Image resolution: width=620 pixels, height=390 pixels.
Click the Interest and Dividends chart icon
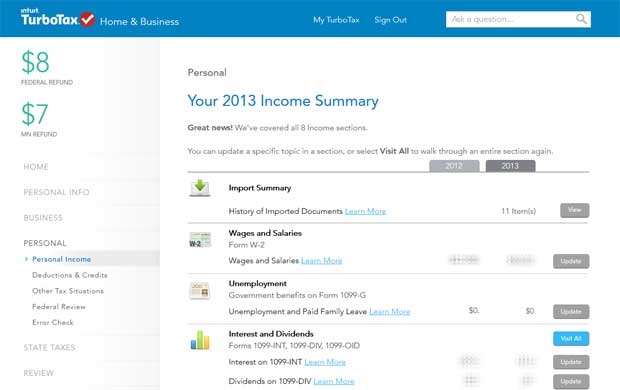pos(200,340)
